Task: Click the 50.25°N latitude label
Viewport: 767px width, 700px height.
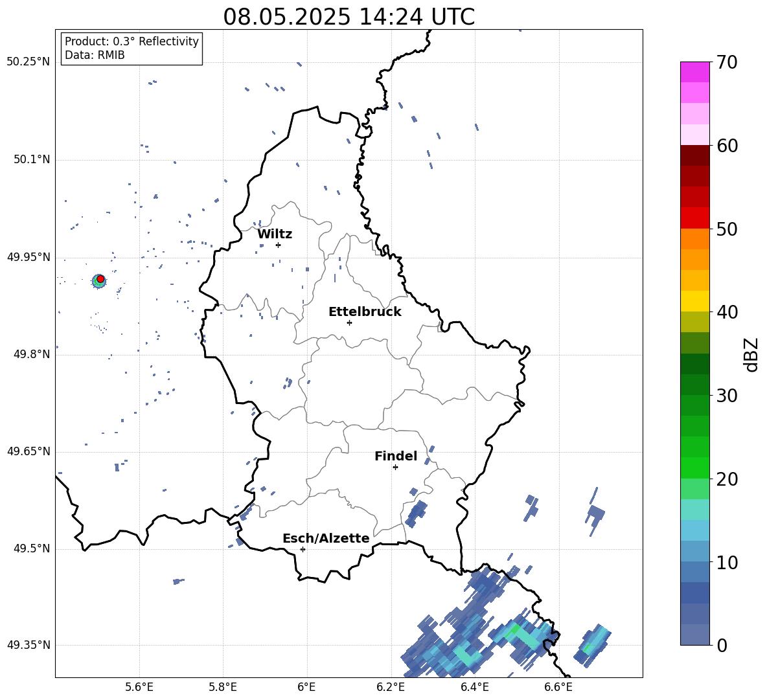Action: (x=28, y=62)
